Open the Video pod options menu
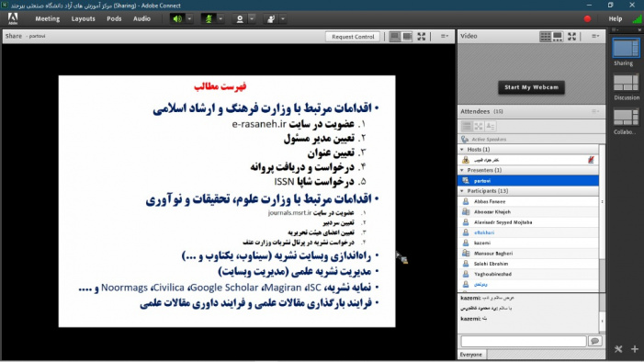The height and width of the screenshot is (362, 644). 595,36
